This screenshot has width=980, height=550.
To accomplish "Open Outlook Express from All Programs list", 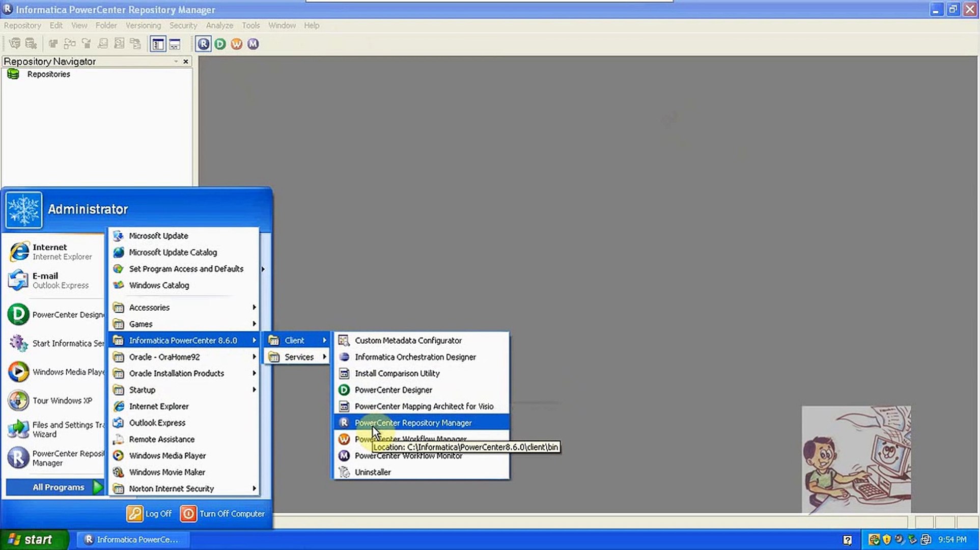I will pos(184,423).
